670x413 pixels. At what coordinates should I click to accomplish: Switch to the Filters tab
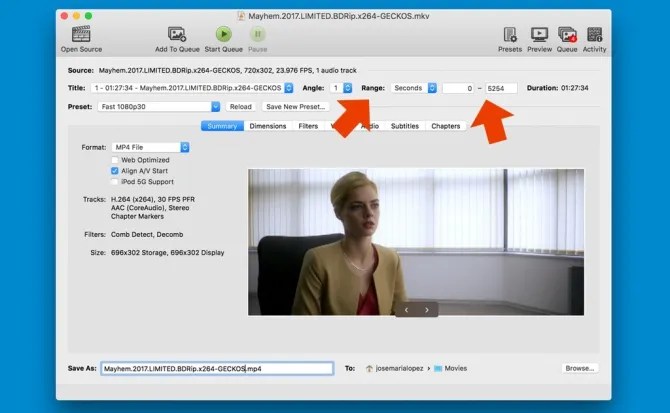click(308, 126)
